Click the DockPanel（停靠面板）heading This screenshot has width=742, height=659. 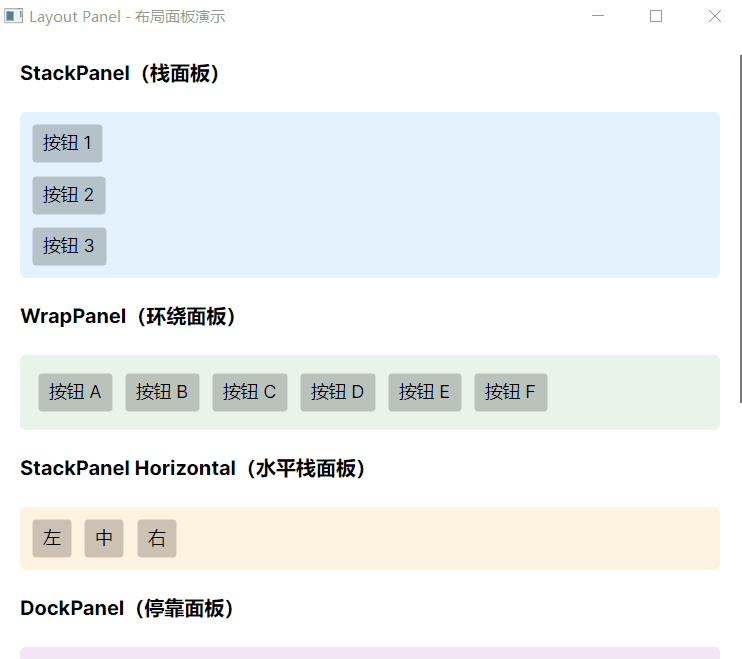point(127,609)
